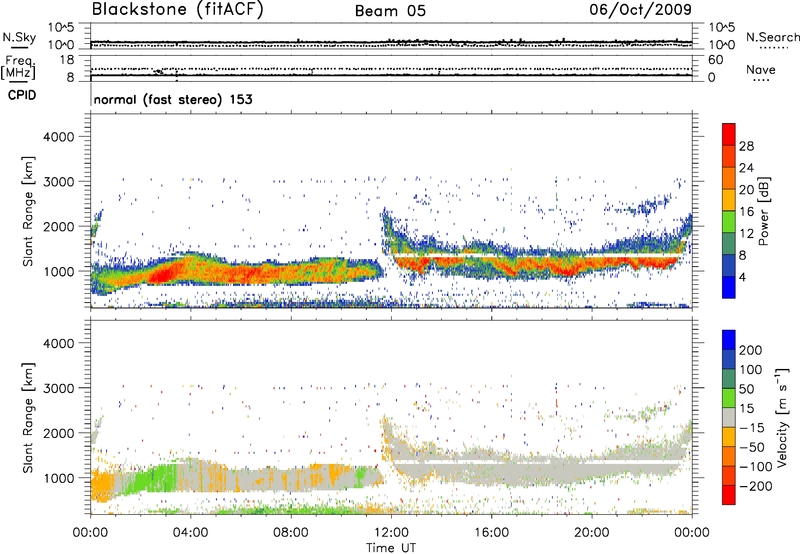
Task: Click the "04:00" time tick label
Action: (190, 533)
